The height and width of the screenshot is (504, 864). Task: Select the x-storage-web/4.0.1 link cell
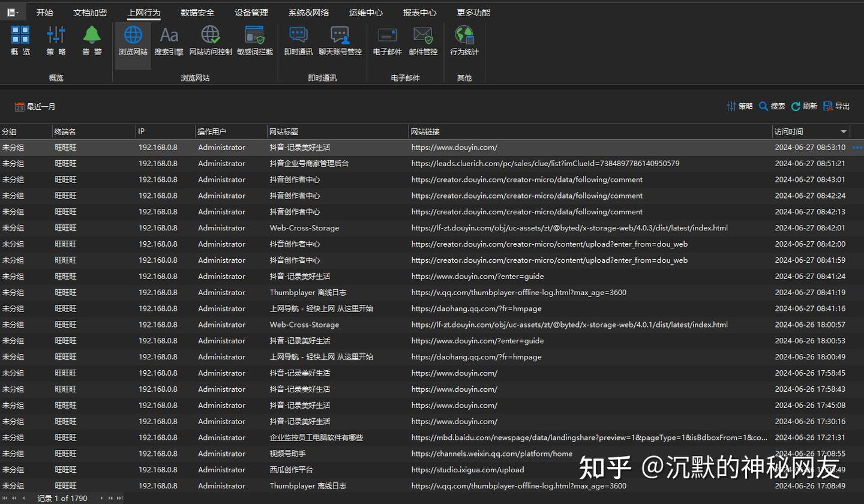pos(569,325)
